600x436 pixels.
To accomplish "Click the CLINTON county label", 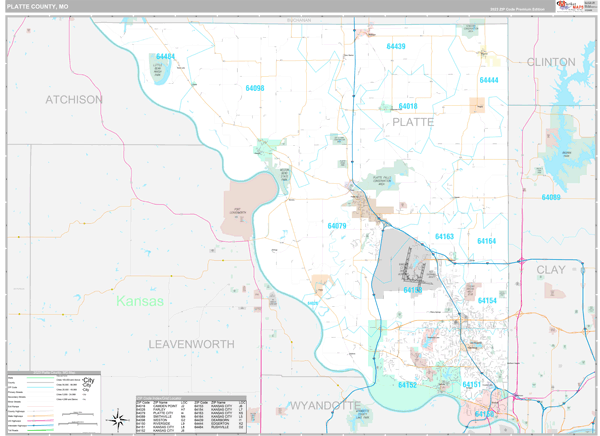I will tap(551, 62).
